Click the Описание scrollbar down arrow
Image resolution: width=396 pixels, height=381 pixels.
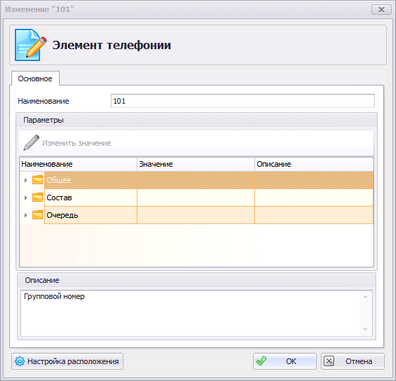pos(365,330)
